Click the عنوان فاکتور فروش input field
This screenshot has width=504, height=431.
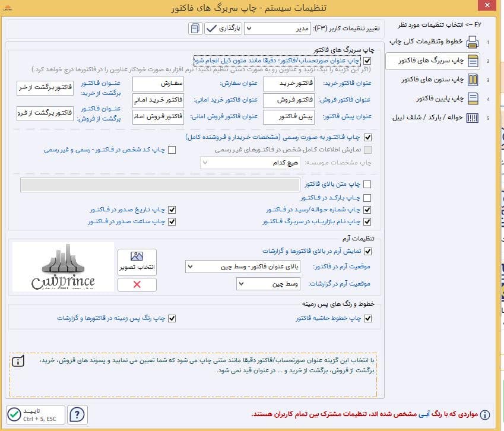[x=289, y=100]
